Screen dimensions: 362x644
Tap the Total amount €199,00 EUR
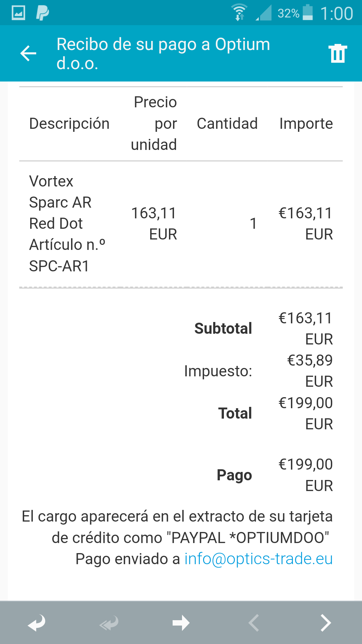click(x=305, y=413)
